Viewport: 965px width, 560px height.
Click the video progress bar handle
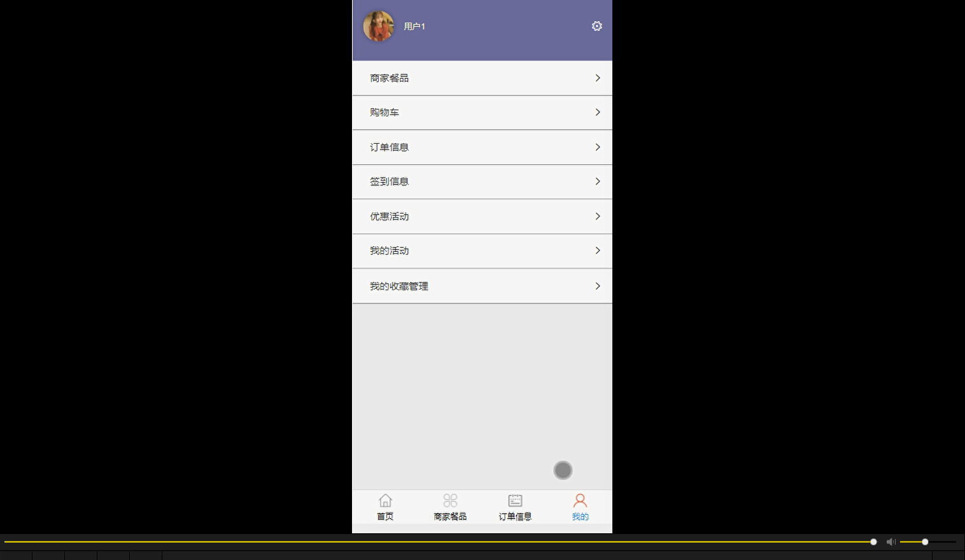(873, 542)
